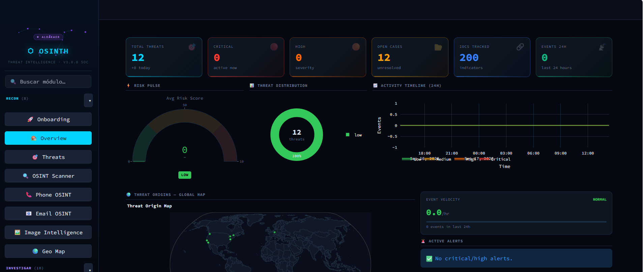Click the 200 indicators value
This screenshot has height=272, width=644.
(x=469, y=58)
